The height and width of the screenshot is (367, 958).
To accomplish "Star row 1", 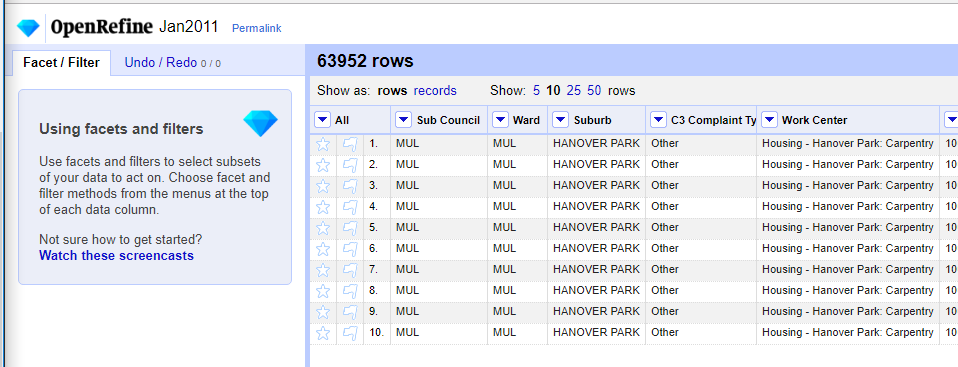I will pyautogui.click(x=323, y=144).
